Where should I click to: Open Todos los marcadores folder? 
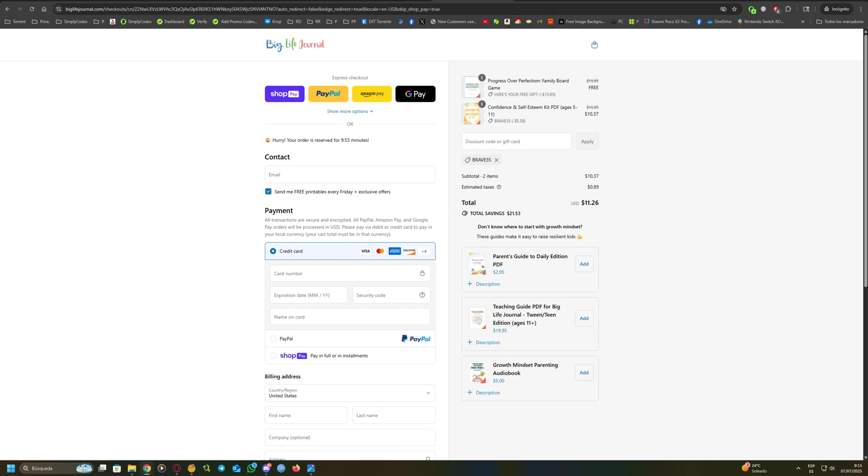(x=840, y=21)
